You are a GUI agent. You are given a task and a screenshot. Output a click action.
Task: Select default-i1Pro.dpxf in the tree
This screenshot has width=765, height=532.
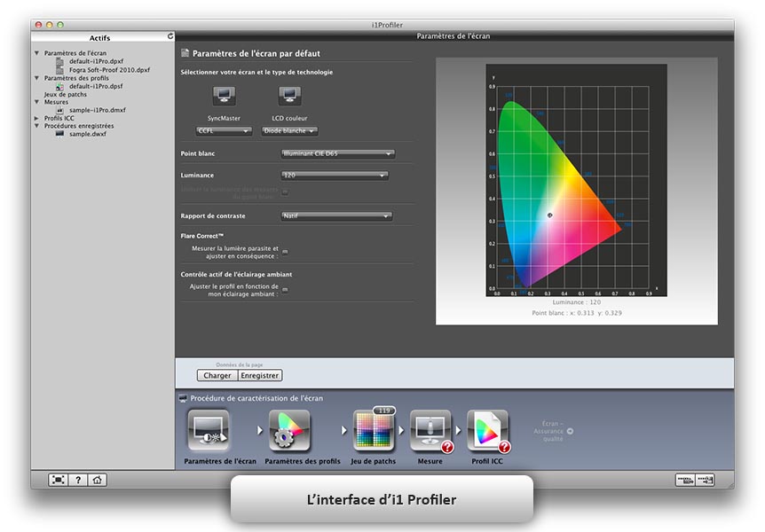tap(96, 61)
